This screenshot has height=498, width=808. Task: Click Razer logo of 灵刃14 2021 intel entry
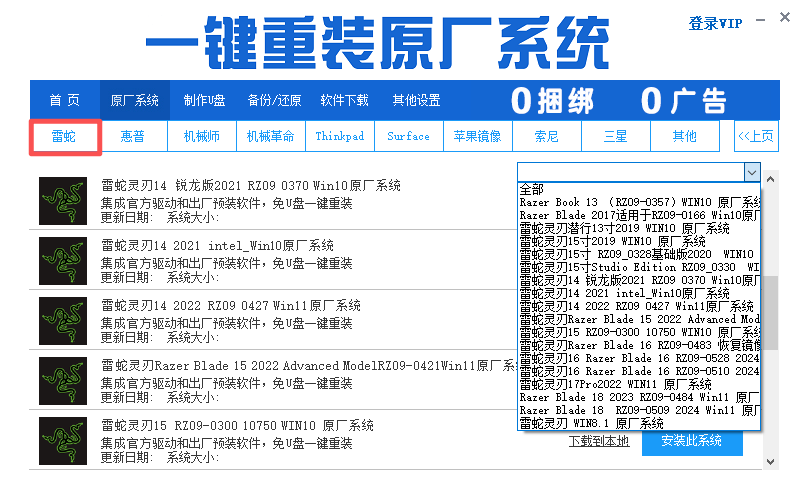(63, 261)
